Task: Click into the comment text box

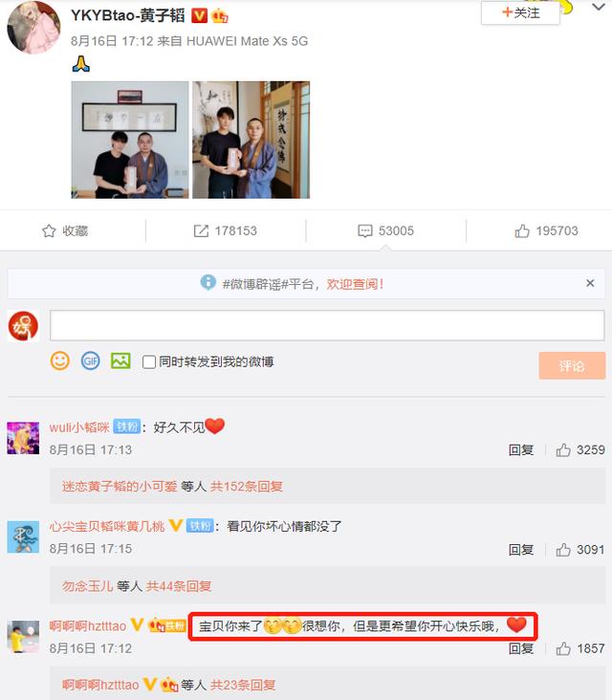Action: (327, 325)
